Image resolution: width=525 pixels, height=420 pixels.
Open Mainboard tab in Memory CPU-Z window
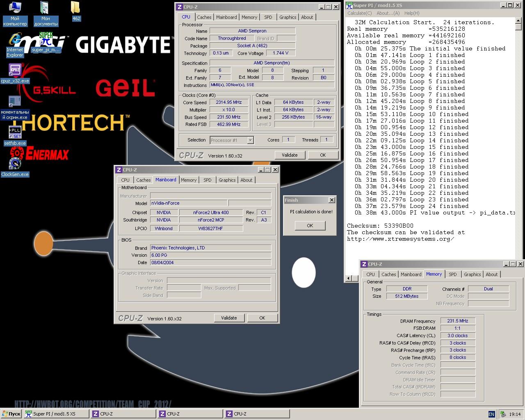click(411, 274)
